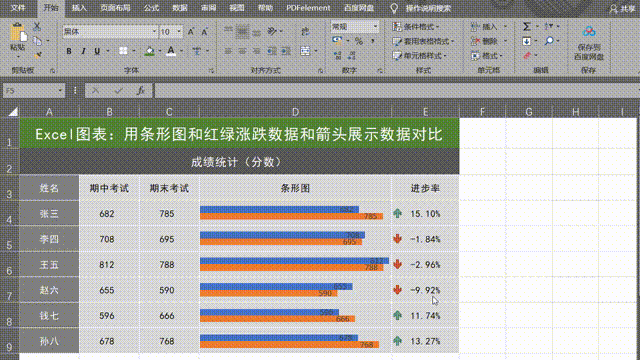Open the font size dropdown
The width and height of the screenshot is (640, 360).
click(x=179, y=31)
